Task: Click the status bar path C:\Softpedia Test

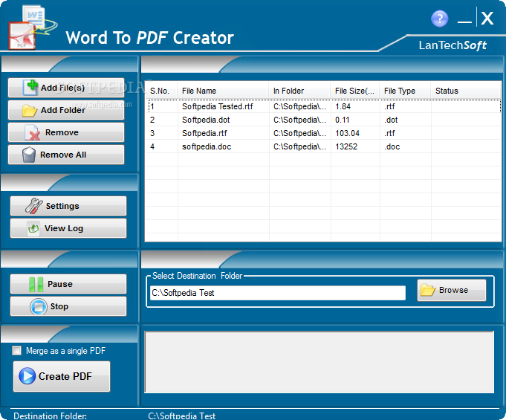Action: (182, 416)
